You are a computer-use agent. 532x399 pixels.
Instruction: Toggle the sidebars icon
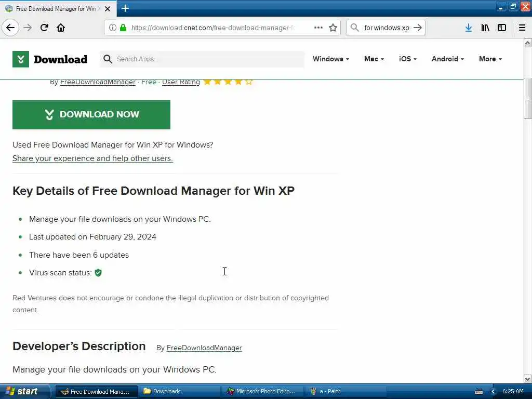click(502, 28)
